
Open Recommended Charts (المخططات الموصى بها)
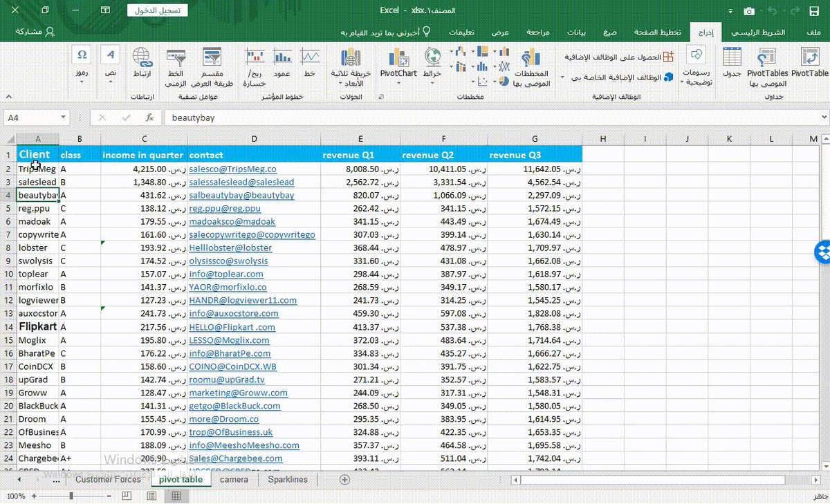531,68
